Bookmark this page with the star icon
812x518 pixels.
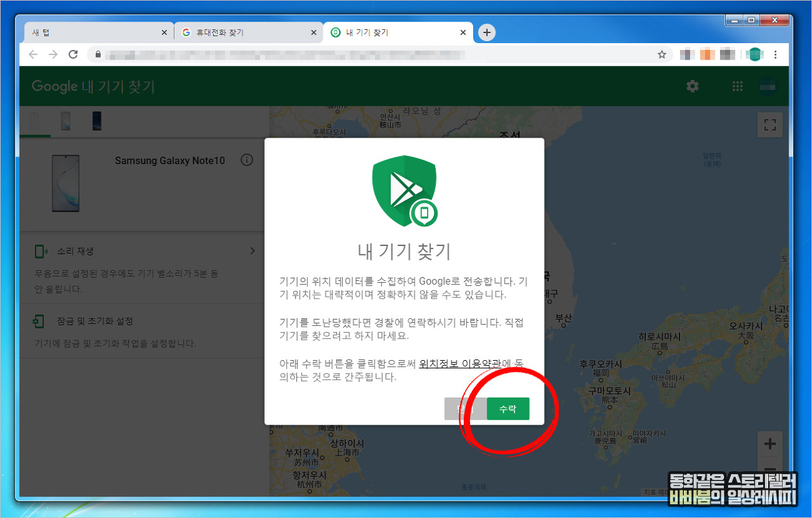[662, 55]
